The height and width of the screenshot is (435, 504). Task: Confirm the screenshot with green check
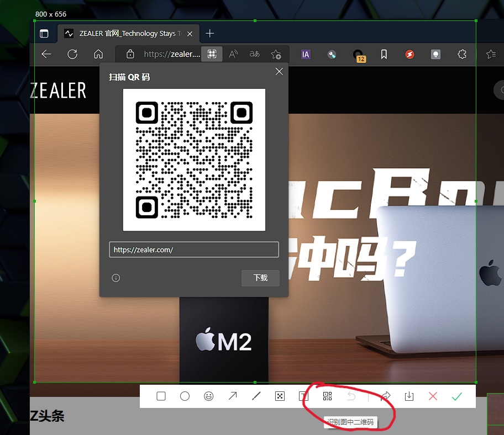[x=456, y=396]
